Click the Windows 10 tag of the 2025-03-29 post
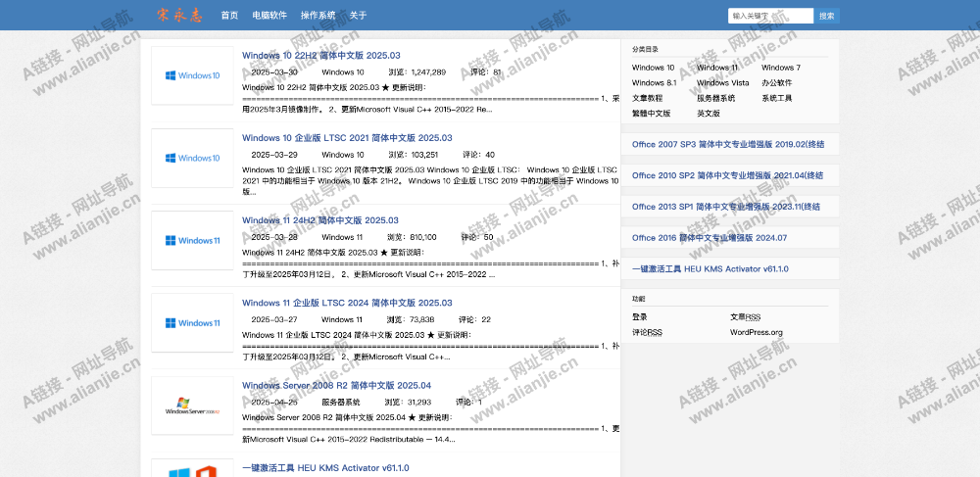 coord(342,155)
